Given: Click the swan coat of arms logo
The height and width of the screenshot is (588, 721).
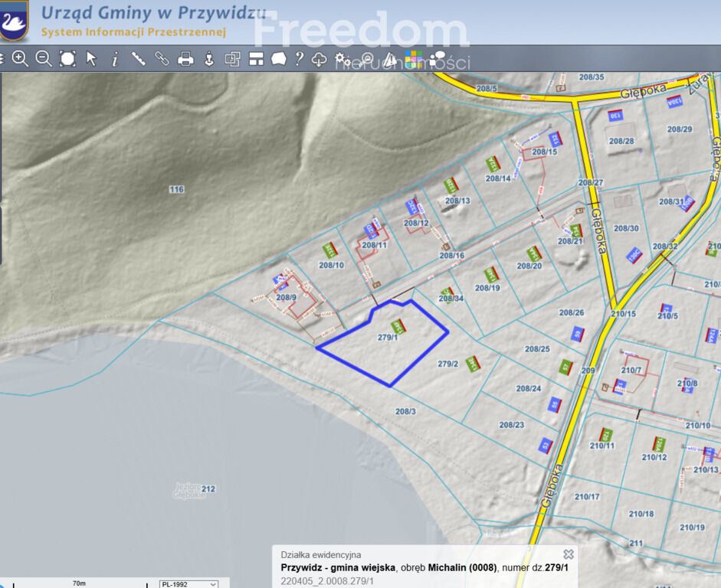Looking at the screenshot, I should point(14,20).
